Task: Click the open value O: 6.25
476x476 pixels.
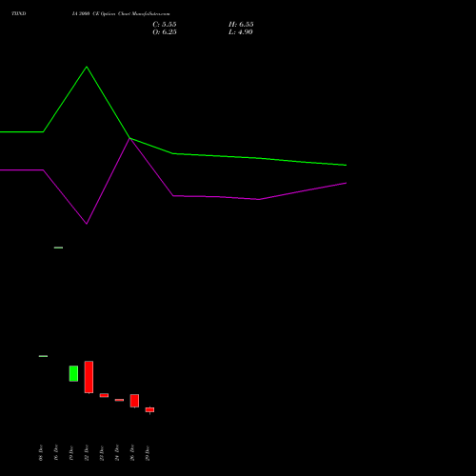Action: 165,32
